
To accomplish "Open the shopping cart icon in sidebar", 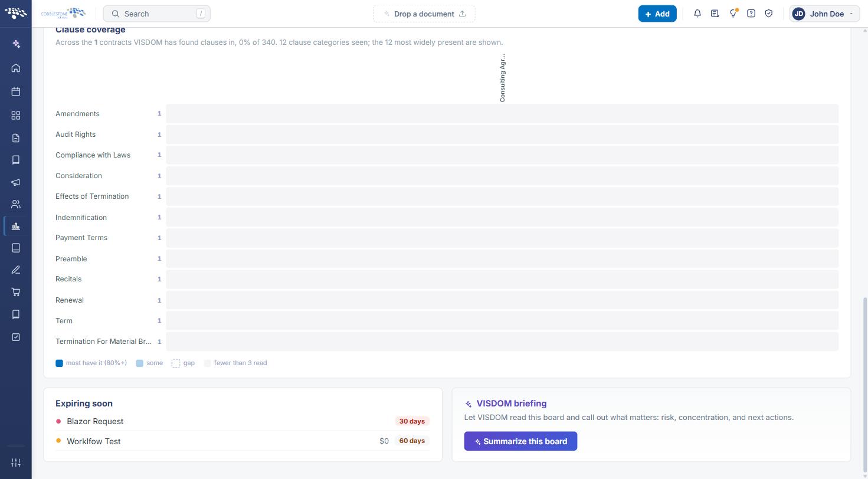I will point(16,292).
